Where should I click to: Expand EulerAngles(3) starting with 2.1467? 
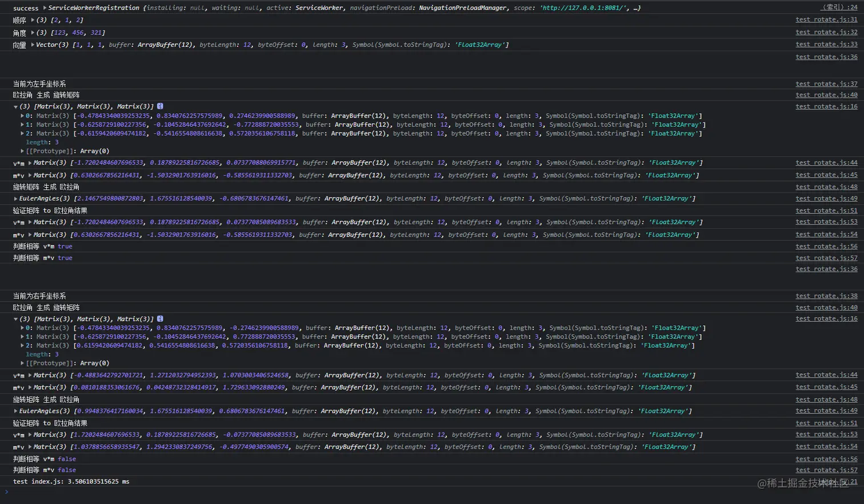(15, 199)
